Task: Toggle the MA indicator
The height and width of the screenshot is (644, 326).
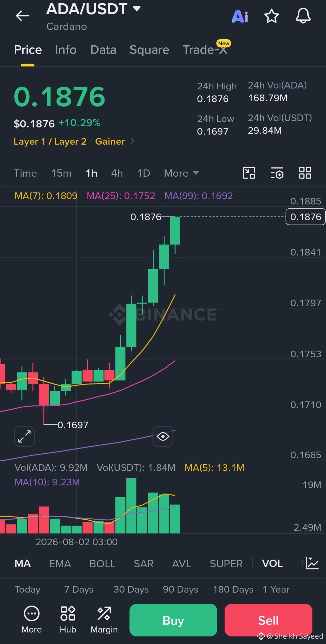Action: coord(23,563)
